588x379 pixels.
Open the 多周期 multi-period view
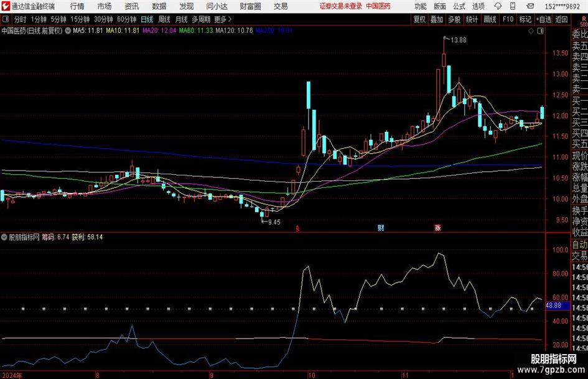pos(201,19)
